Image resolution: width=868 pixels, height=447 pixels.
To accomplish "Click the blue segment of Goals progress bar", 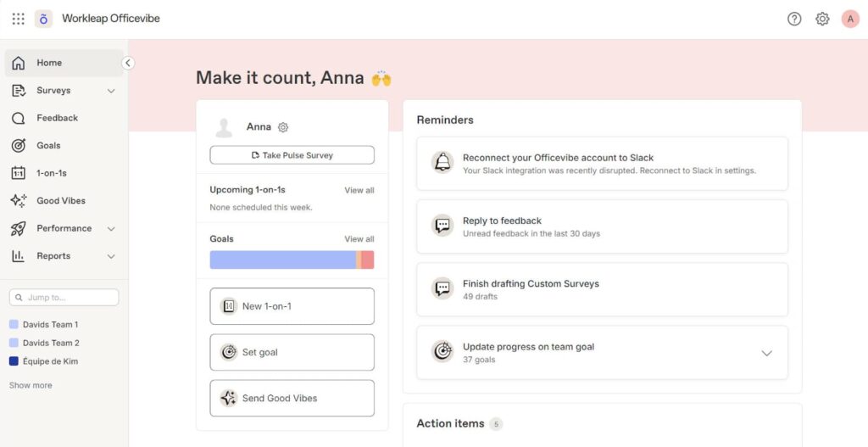I will click(282, 260).
